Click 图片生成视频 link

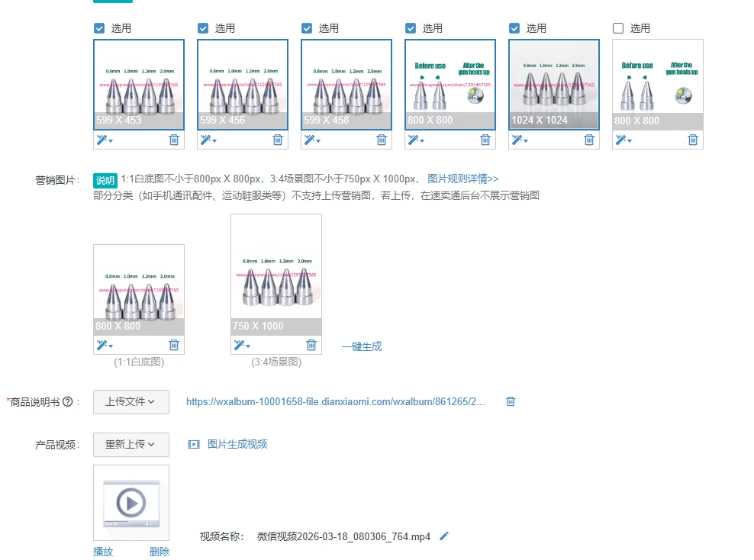point(237,444)
